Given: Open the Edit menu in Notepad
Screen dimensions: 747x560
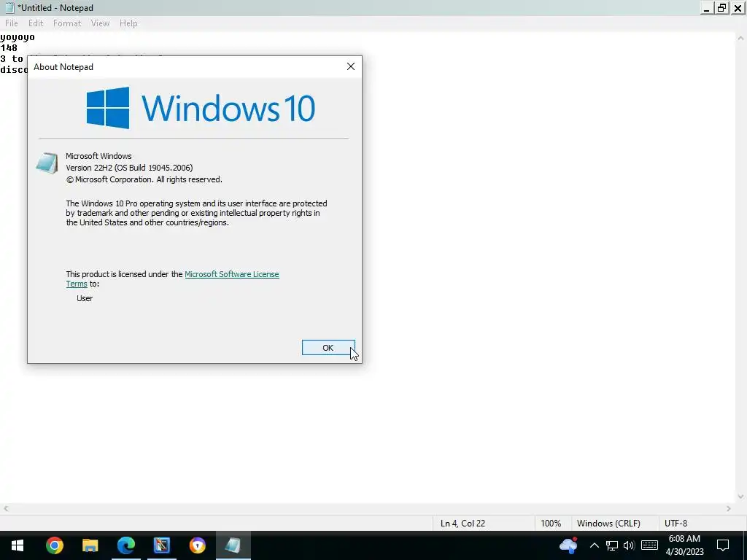Looking at the screenshot, I should pyautogui.click(x=36, y=23).
